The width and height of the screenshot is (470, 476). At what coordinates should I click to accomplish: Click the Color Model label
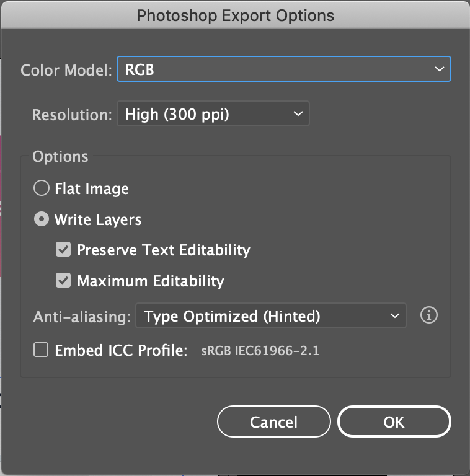tap(66, 70)
